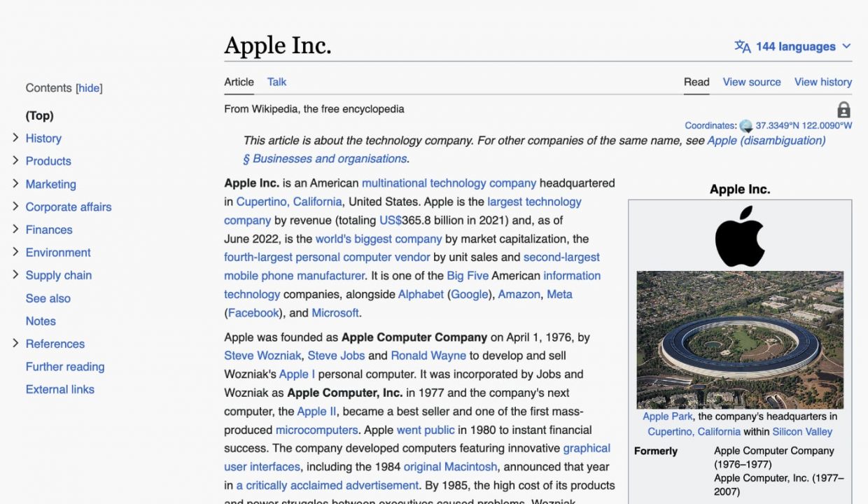Jump to (Top) in contents
This screenshot has height=504, width=868.
click(40, 115)
